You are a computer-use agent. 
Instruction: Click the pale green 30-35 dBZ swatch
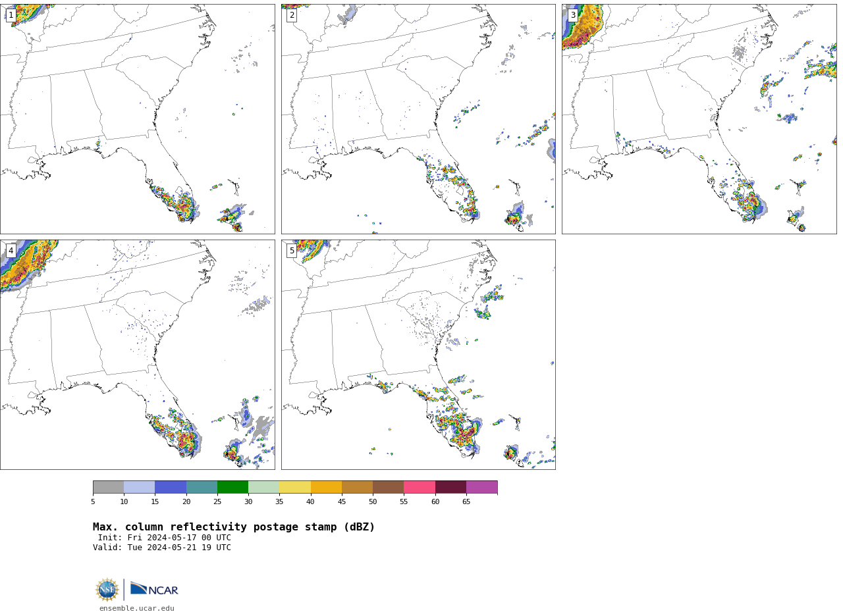[264, 487]
